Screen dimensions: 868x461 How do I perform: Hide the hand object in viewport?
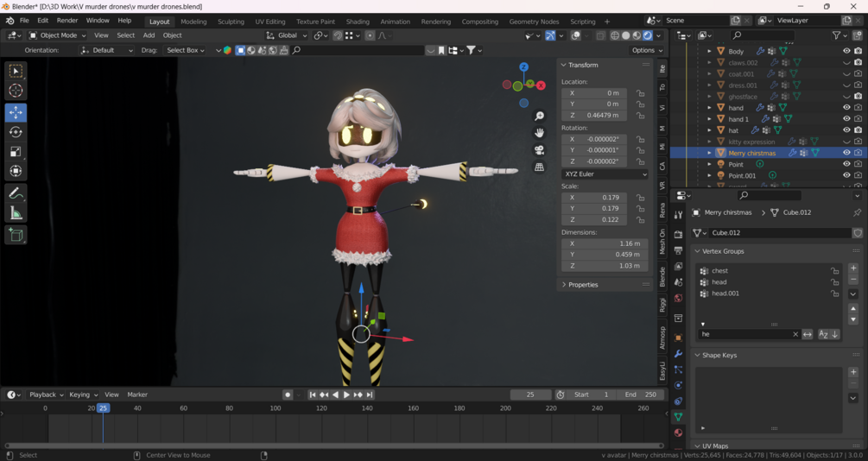click(846, 107)
